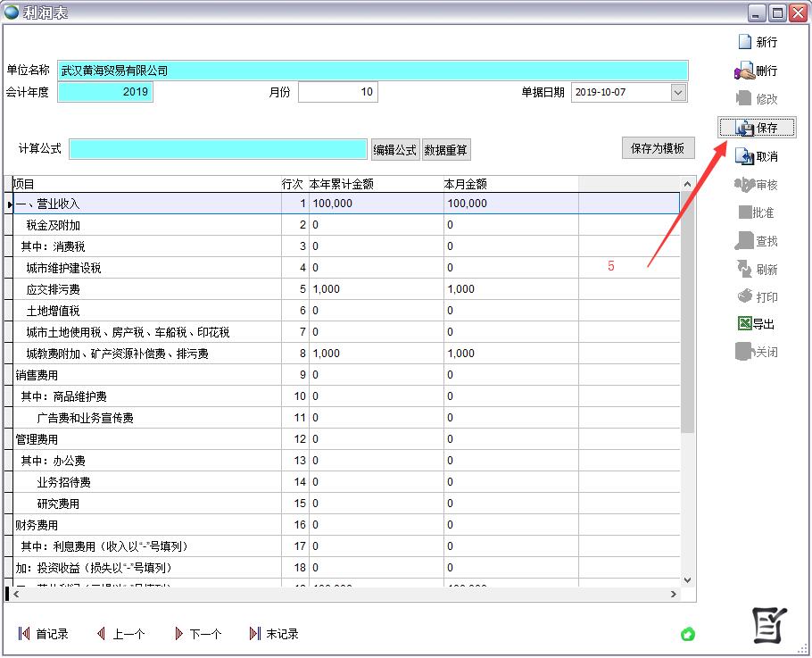Select the 销售费用 row in table
The height and width of the screenshot is (658, 812).
coord(143,375)
